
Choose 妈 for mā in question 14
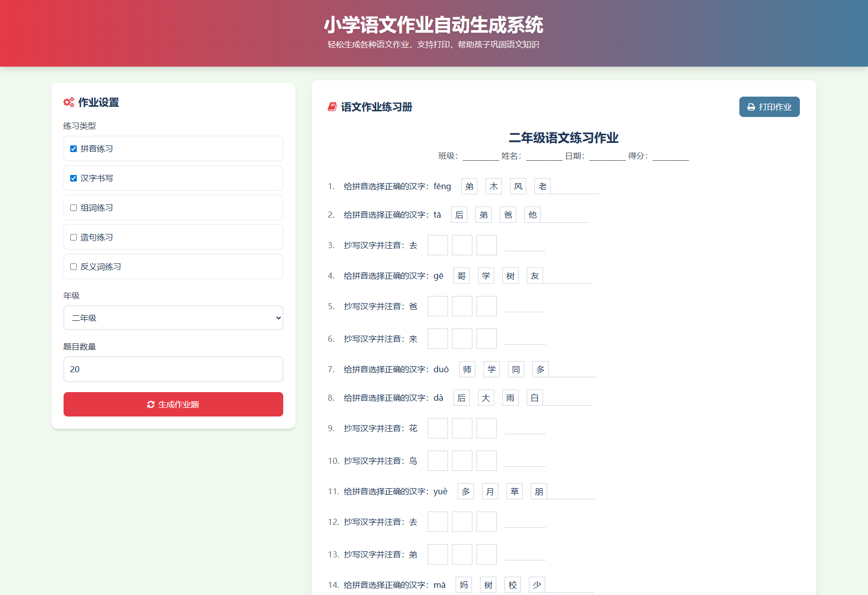coord(463,585)
